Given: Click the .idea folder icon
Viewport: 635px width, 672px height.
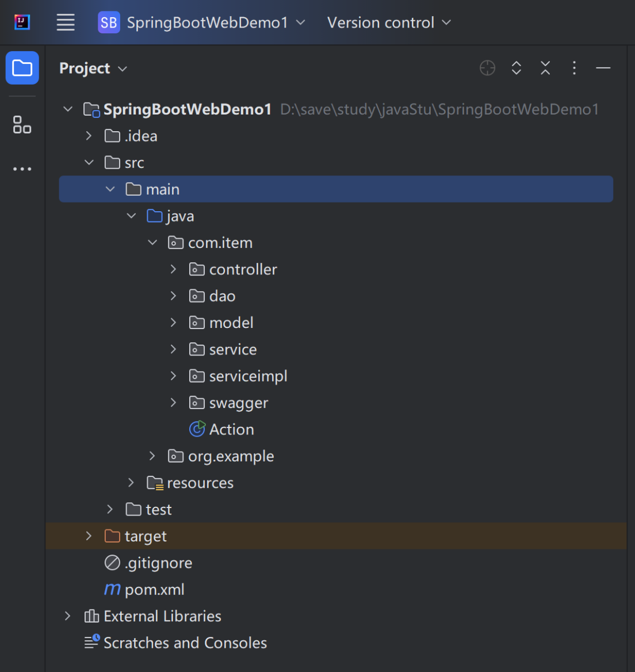Looking at the screenshot, I should [x=112, y=136].
